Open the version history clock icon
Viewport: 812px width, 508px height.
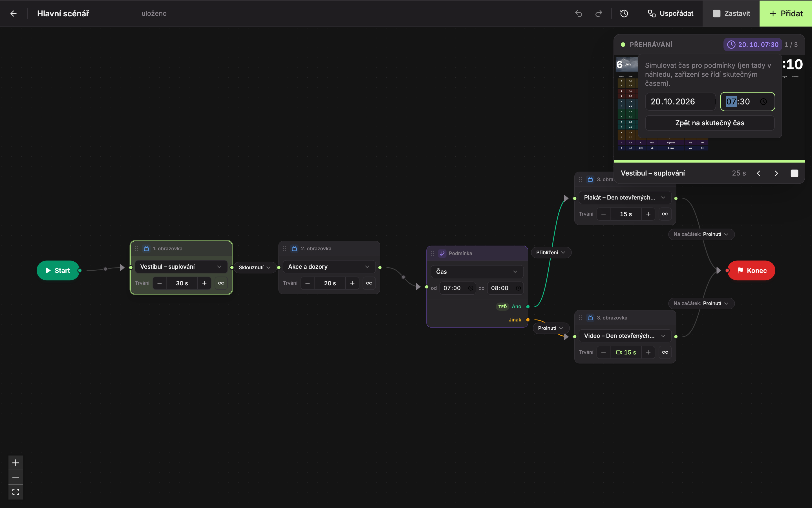624,14
